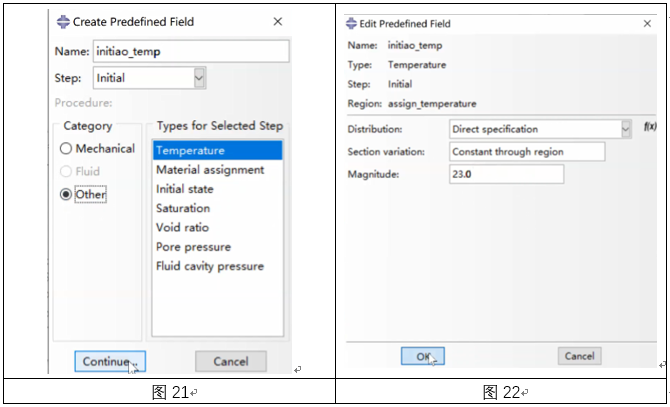Screen dimensions: 670x407
Task: Click Abaqus logo icon in Edit Predefined Field title
Action: pos(351,23)
